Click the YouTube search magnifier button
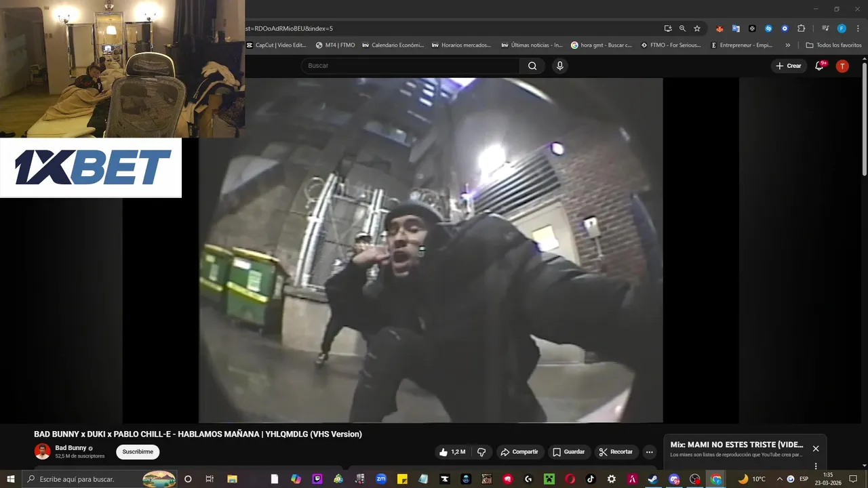 [x=532, y=66]
